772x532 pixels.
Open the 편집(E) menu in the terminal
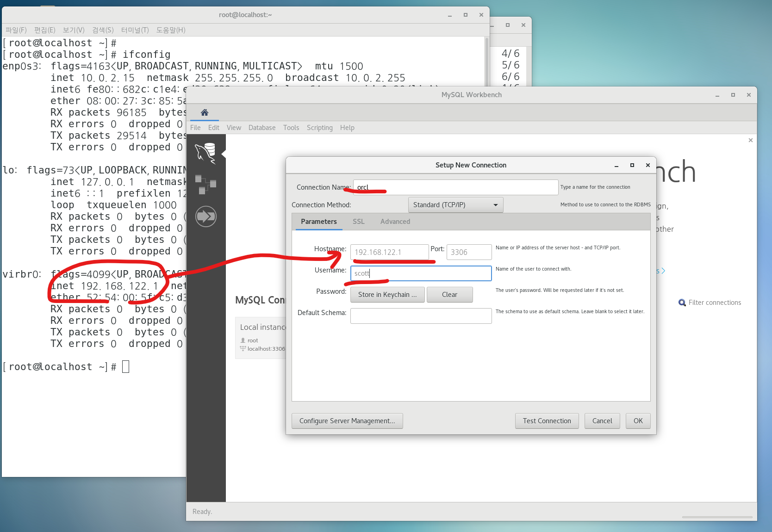pos(45,30)
